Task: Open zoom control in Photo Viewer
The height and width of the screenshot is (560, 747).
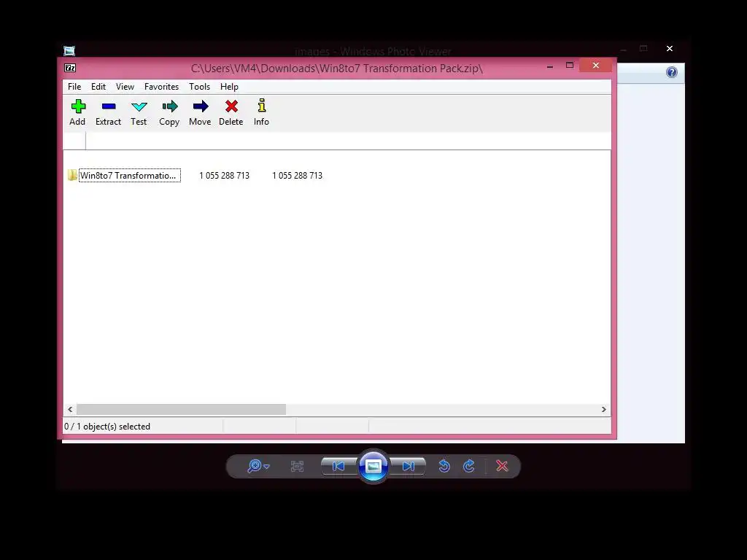Action: (258, 466)
